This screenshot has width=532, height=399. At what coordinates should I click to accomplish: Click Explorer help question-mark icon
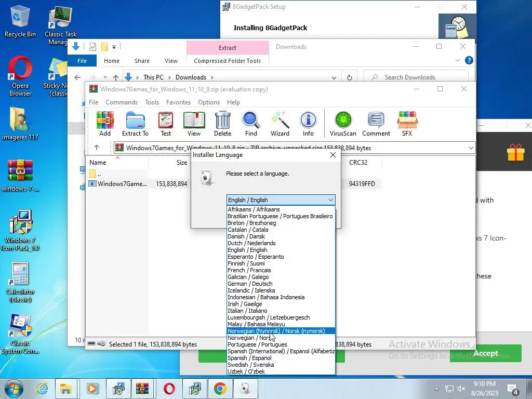pyautogui.click(x=469, y=60)
